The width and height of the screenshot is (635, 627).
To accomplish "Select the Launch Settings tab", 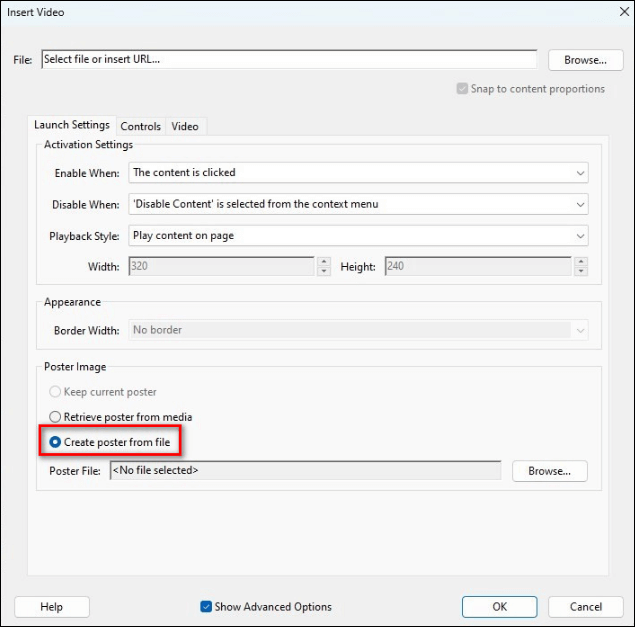I will pyautogui.click(x=72, y=125).
